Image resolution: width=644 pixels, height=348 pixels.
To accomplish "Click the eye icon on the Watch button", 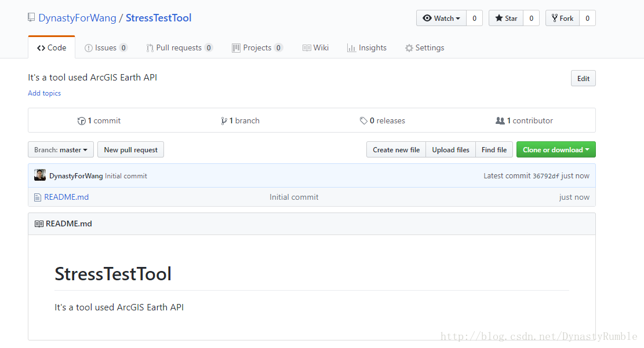I will click(x=427, y=18).
